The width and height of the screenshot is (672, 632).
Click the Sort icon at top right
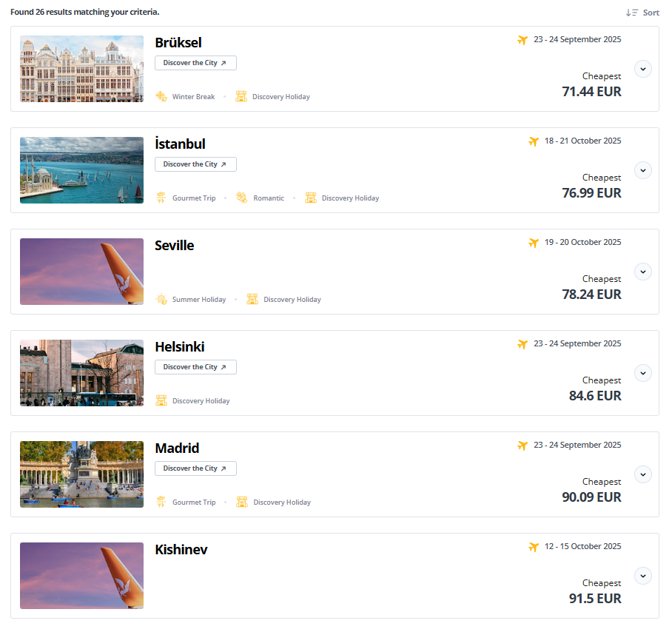coord(632,13)
